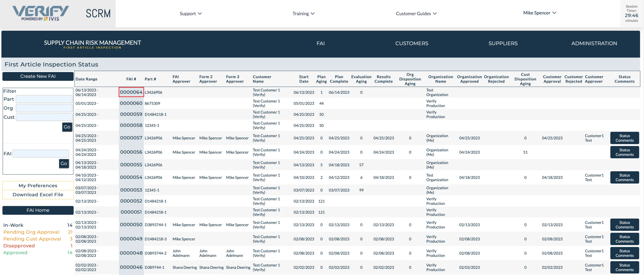Click Status Comments for FAI 0000048
The image size is (644, 275).
point(624,253)
